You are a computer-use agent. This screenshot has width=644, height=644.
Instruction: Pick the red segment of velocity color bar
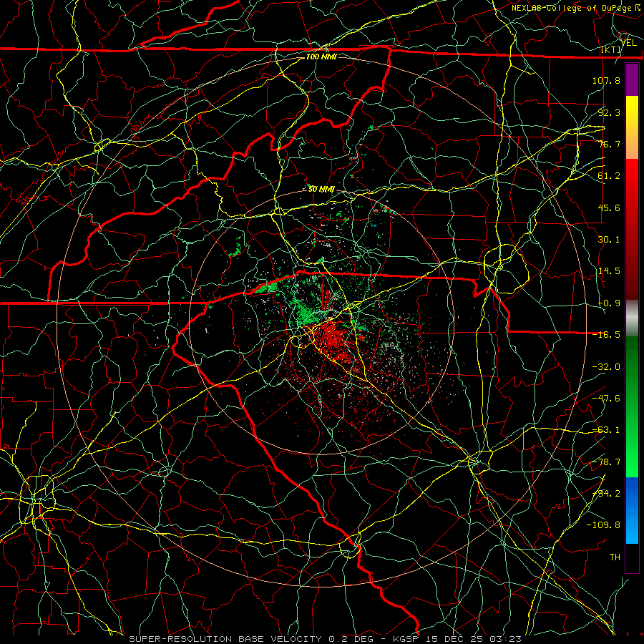tap(632, 229)
